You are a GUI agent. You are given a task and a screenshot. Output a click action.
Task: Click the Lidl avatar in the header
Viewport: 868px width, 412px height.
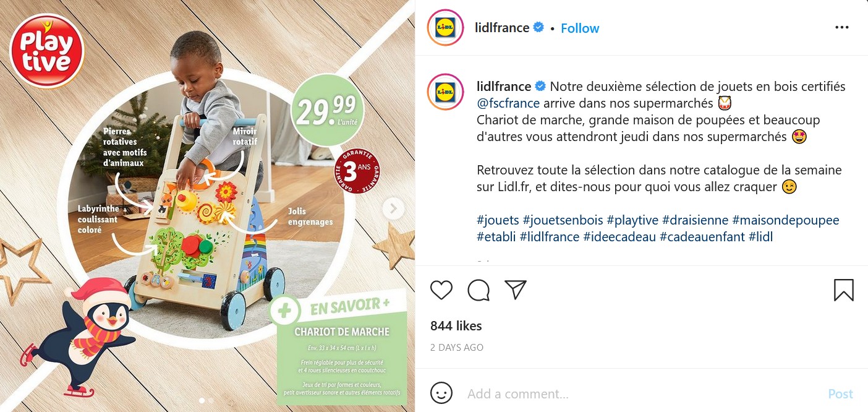[445, 28]
